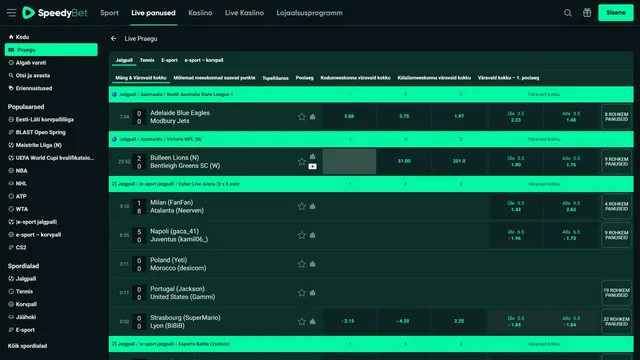Show 32 rohkem panuseid for Strasbourg
The height and width of the screenshot is (360, 640).
(x=616, y=322)
